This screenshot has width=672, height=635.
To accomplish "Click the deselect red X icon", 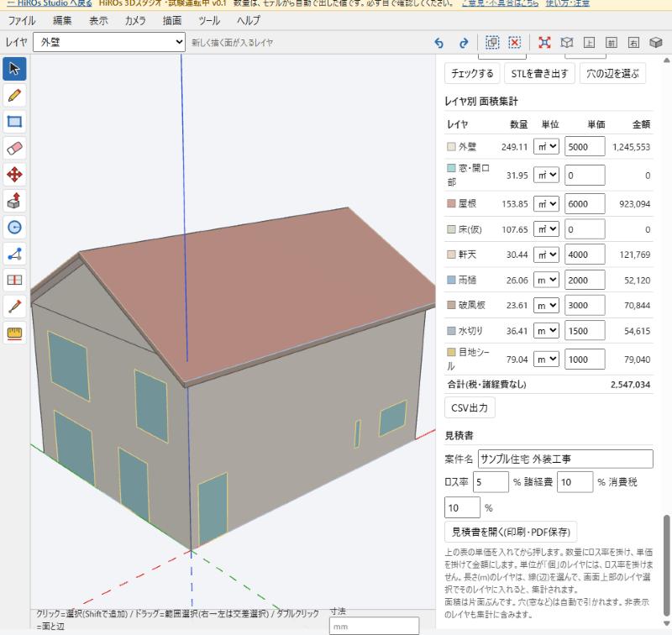I will (514, 43).
